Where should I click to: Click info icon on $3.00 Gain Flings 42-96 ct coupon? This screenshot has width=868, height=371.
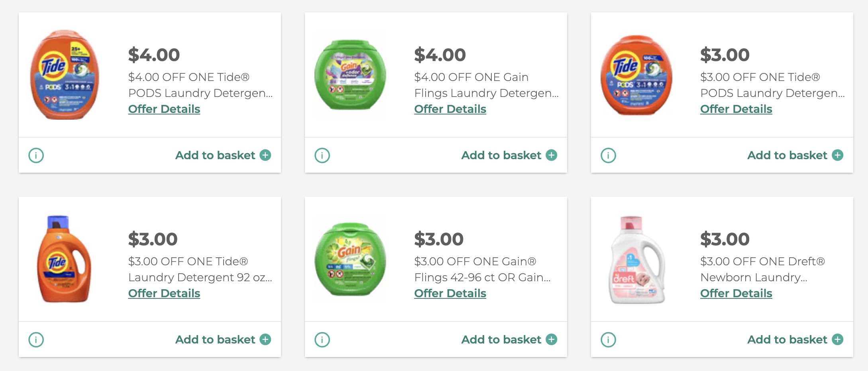tap(322, 339)
